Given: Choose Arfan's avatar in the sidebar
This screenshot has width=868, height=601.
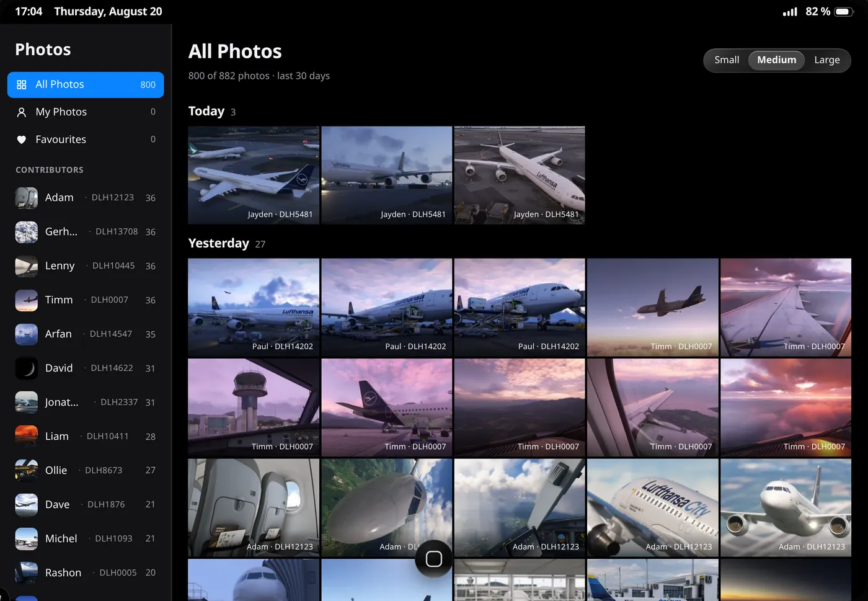Looking at the screenshot, I should pos(27,334).
